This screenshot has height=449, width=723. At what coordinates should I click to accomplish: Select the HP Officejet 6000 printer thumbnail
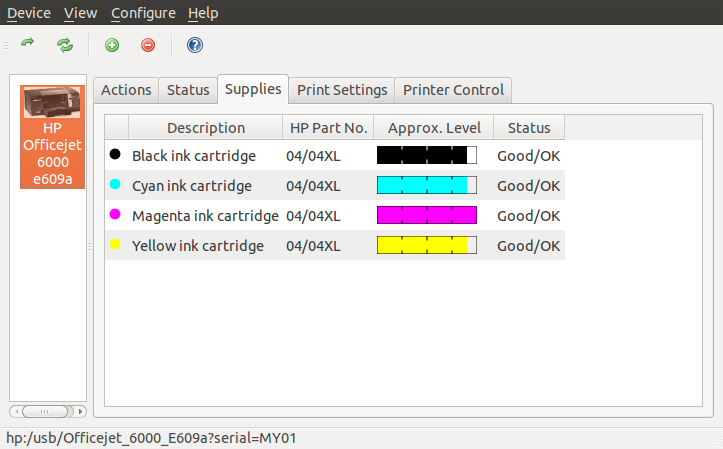[x=52, y=135]
